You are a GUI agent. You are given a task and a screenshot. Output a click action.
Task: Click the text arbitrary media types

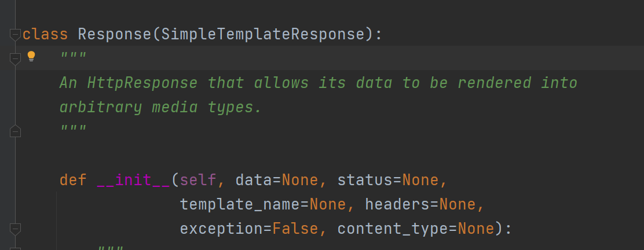160,107
